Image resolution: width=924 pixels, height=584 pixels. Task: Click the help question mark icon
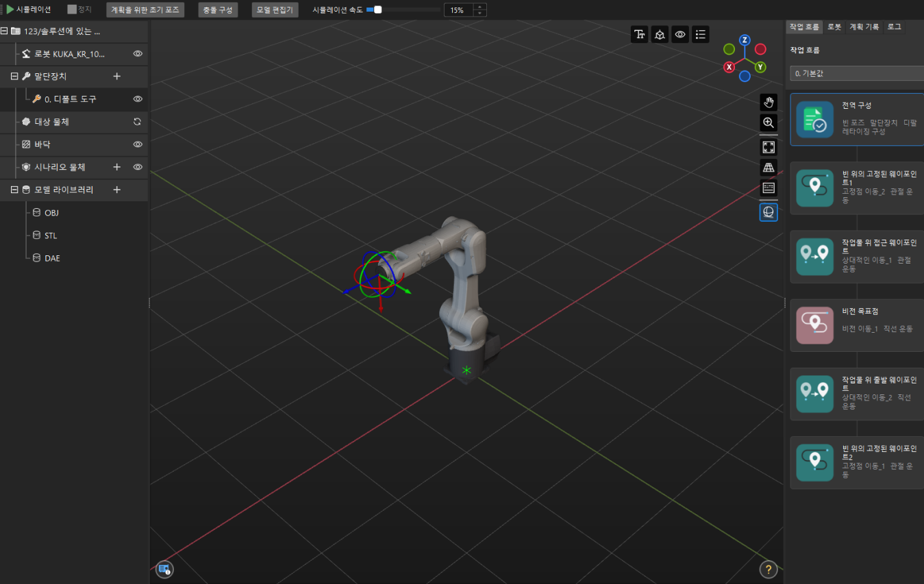769,569
